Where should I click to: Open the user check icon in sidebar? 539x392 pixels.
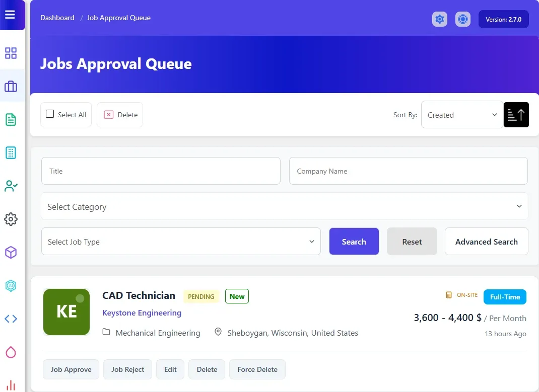tap(11, 186)
